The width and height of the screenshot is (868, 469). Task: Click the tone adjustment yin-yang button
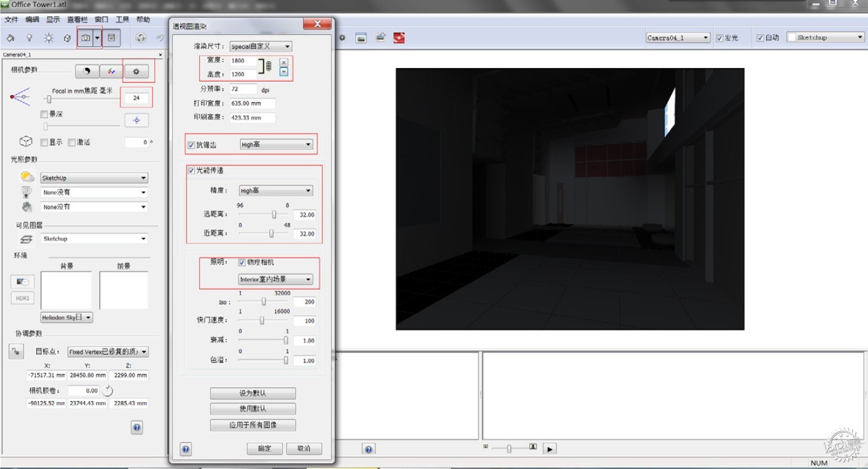[87, 72]
